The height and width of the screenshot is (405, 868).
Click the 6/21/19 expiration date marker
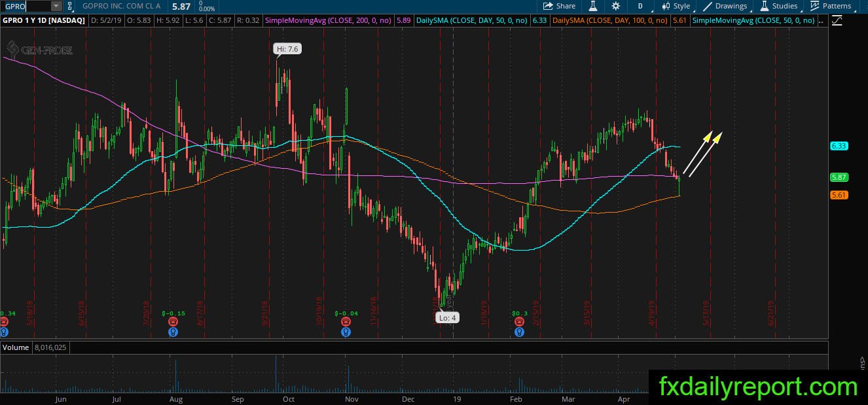772,313
